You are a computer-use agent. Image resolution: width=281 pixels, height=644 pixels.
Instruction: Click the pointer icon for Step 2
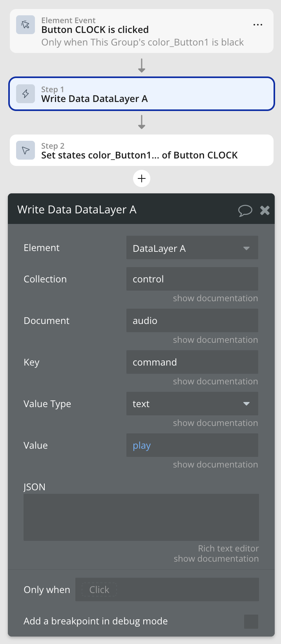26,150
